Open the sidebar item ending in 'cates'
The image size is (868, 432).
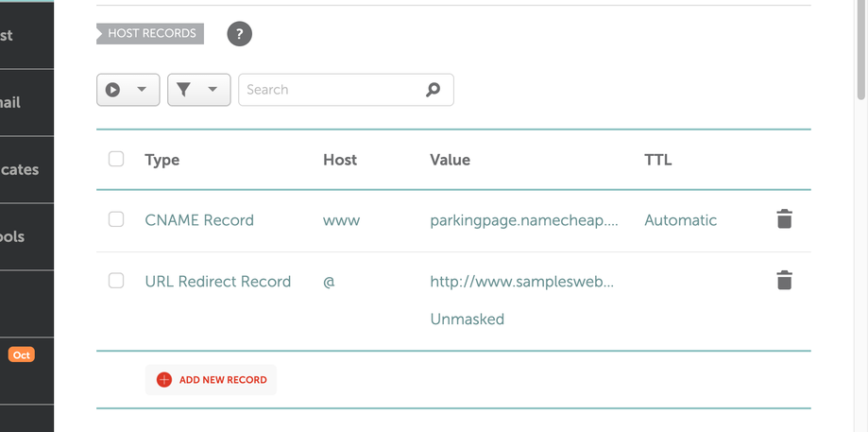(26, 169)
